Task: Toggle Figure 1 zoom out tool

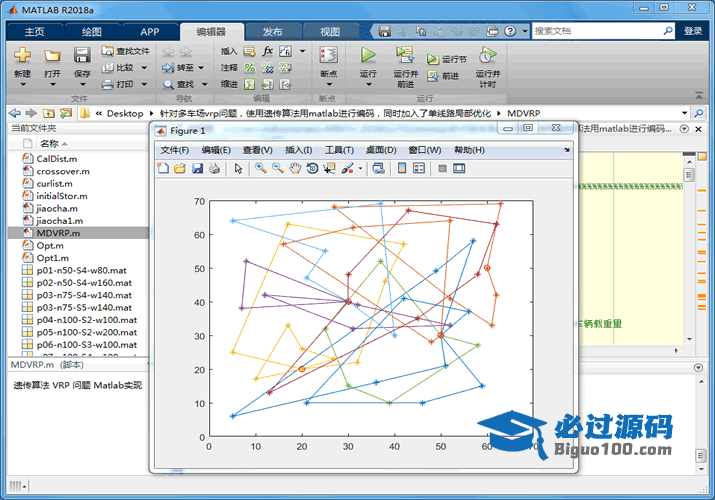Action: (x=278, y=168)
